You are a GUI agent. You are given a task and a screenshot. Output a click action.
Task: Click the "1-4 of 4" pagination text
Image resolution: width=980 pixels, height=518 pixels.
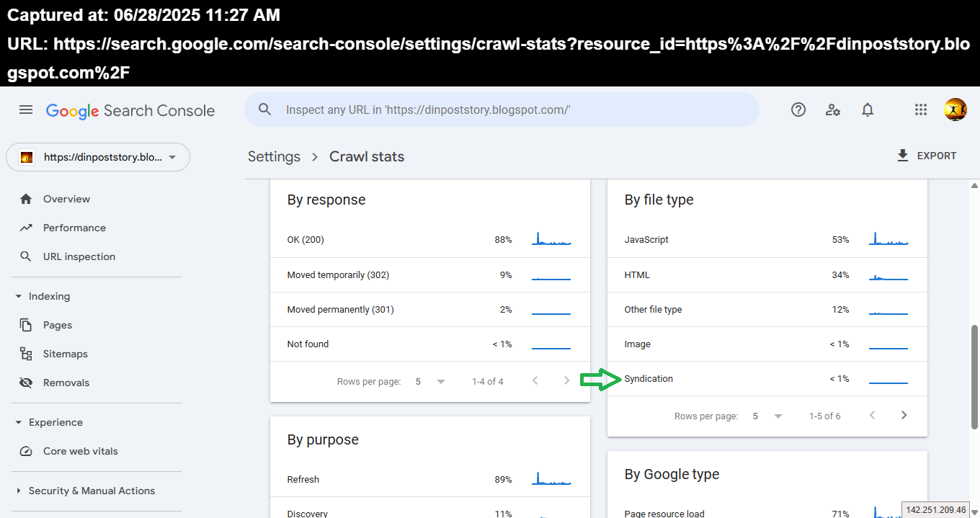(488, 381)
